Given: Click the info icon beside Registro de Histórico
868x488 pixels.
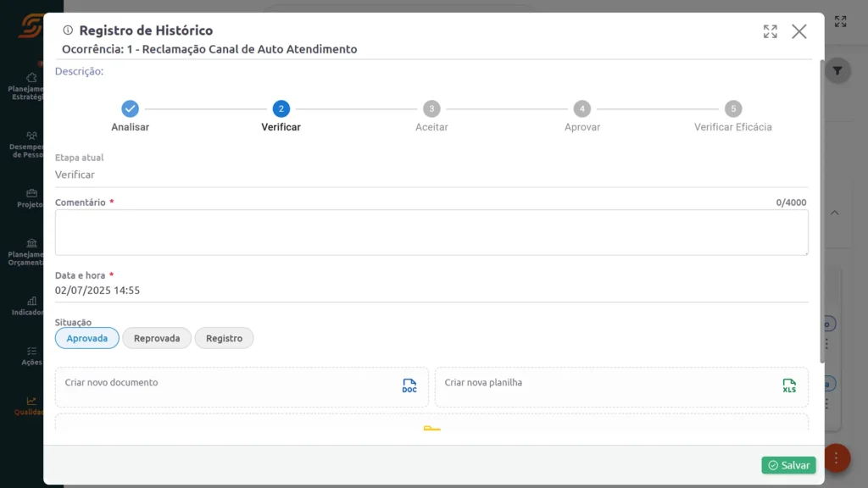Looking at the screenshot, I should [68, 30].
